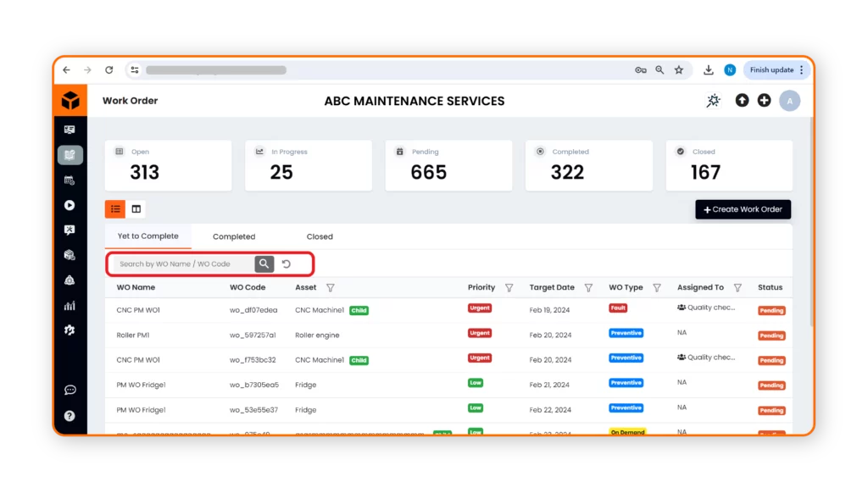Bookmark this page with the star
The width and height of the screenshot is (868, 488).
click(x=679, y=69)
